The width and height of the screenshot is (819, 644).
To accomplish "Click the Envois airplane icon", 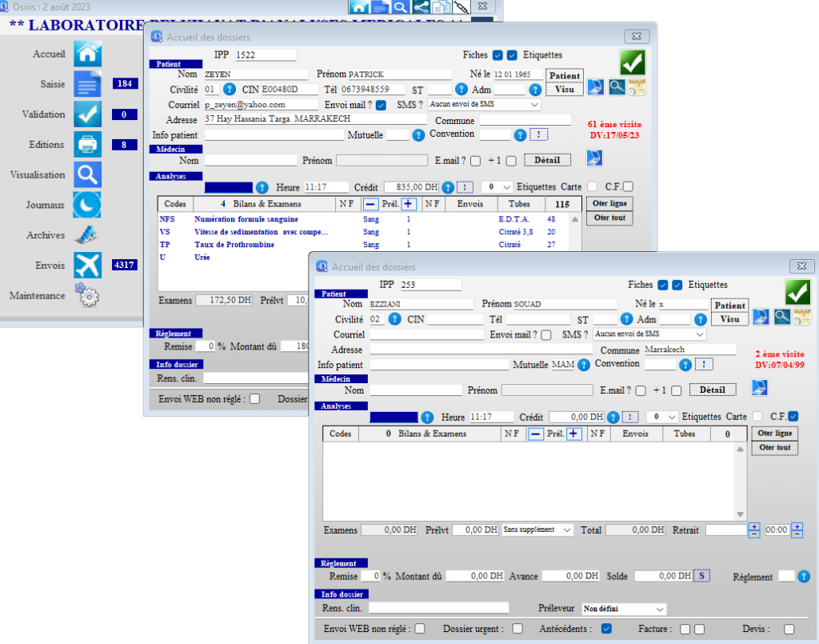I will click(87, 265).
